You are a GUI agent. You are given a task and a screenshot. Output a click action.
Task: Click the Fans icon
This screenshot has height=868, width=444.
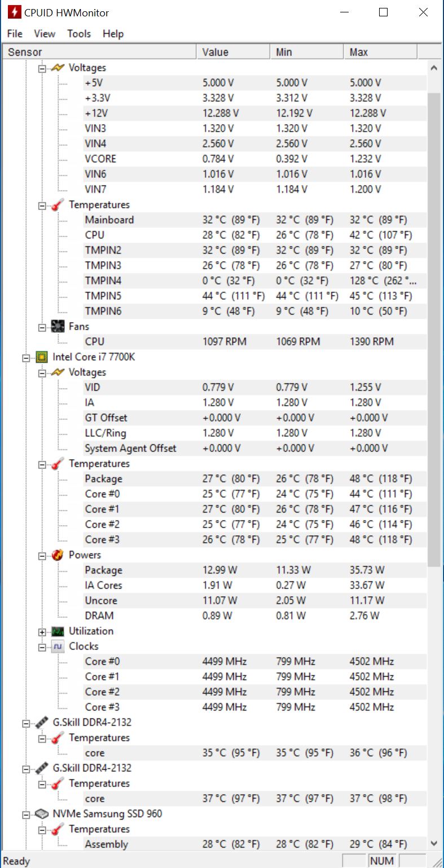coord(58,327)
